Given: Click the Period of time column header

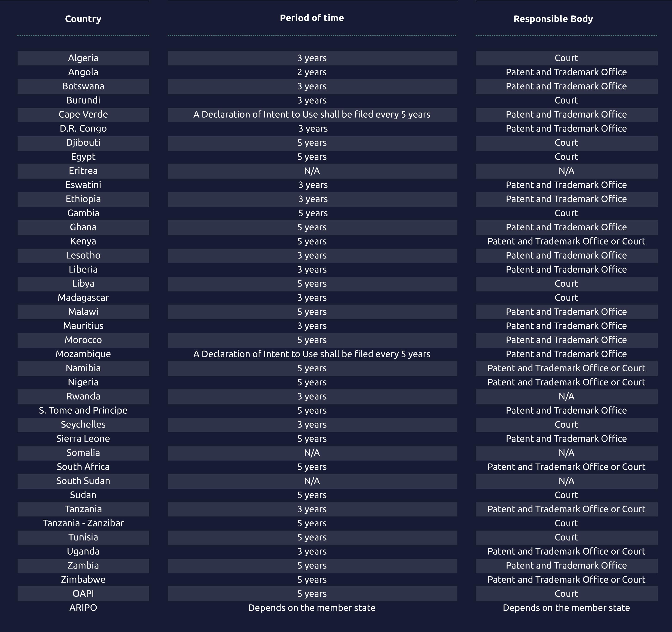Looking at the screenshot, I should click(x=312, y=18).
